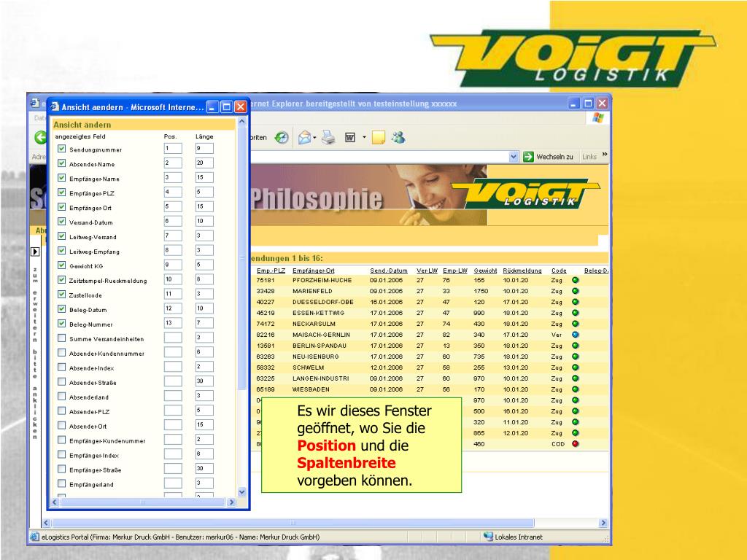The width and height of the screenshot is (747, 560).
Task: Uncheck the Empfänger-PLZ checkbox
Action: click(x=61, y=192)
